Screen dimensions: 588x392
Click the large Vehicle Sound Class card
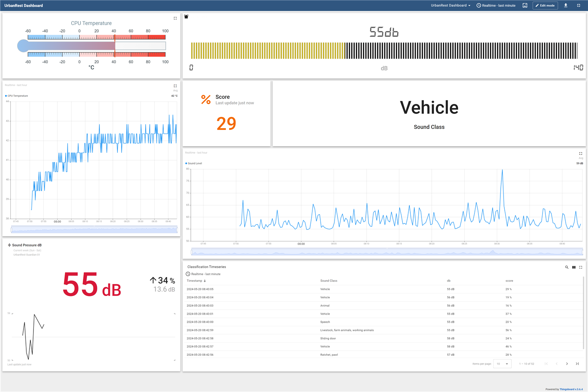coord(429,114)
